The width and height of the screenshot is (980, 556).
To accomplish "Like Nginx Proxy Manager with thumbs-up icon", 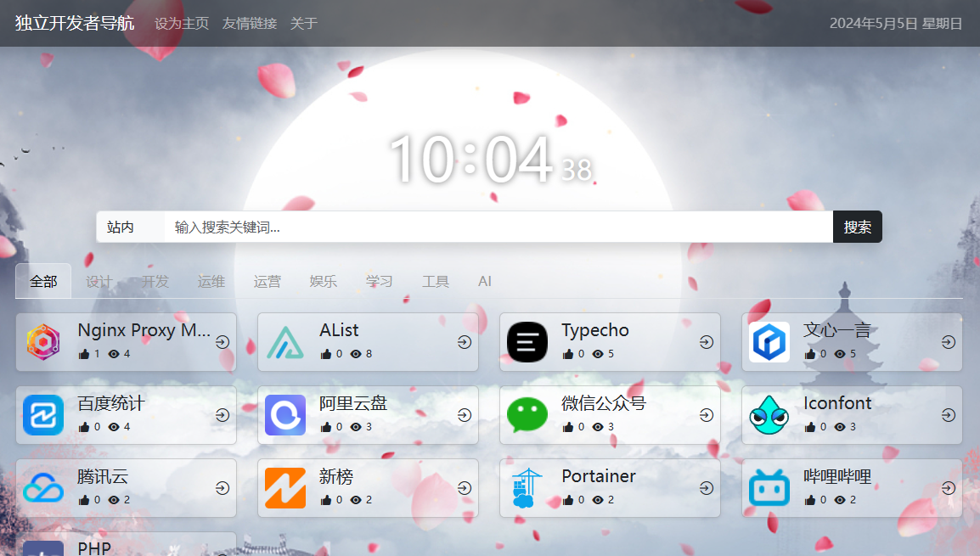I will click(x=84, y=354).
